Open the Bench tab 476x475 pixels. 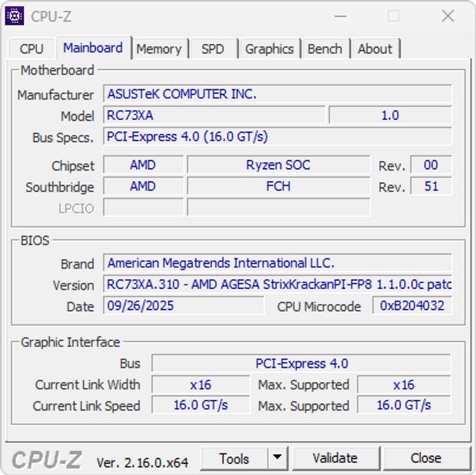pos(325,48)
